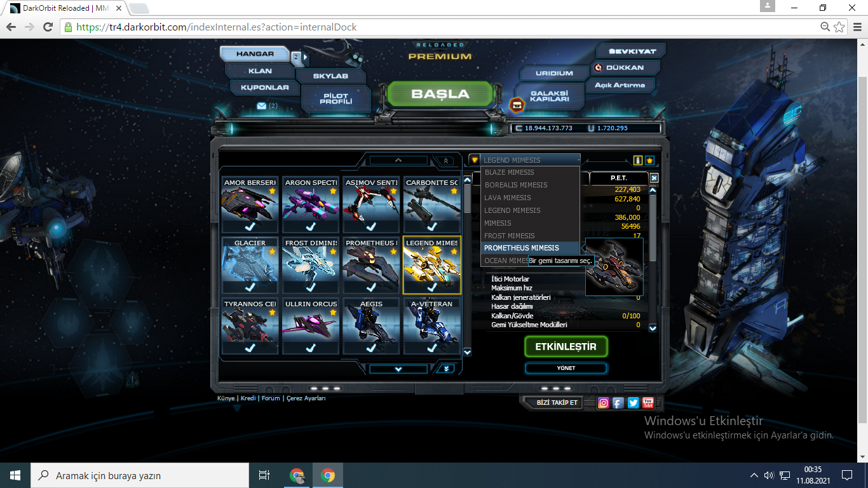
Task: Choose BLAZE MIMESIS design
Action: pyautogui.click(x=530, y=172)
